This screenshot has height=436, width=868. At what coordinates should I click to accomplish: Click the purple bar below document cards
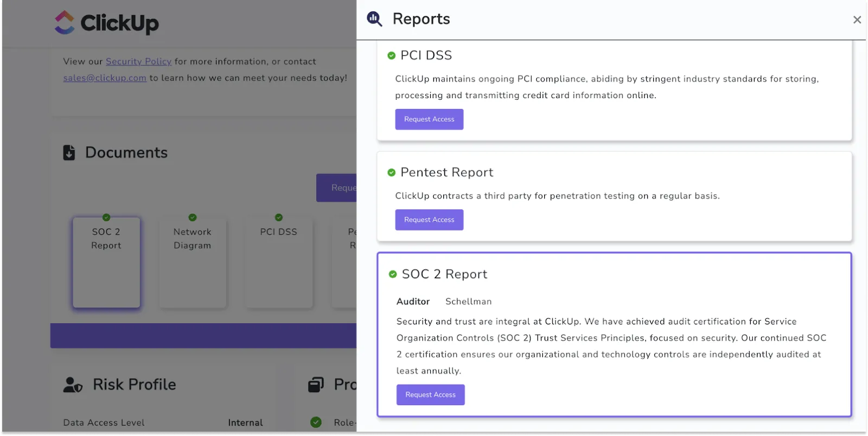point(203,336)
